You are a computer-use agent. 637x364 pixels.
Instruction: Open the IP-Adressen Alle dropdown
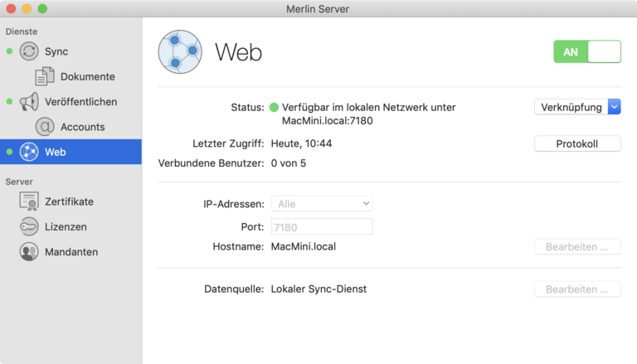[322, 203]
